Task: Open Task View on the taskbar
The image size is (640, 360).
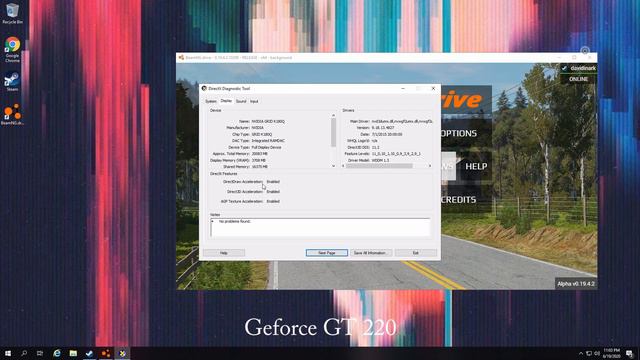Action: tap(40, 353)
